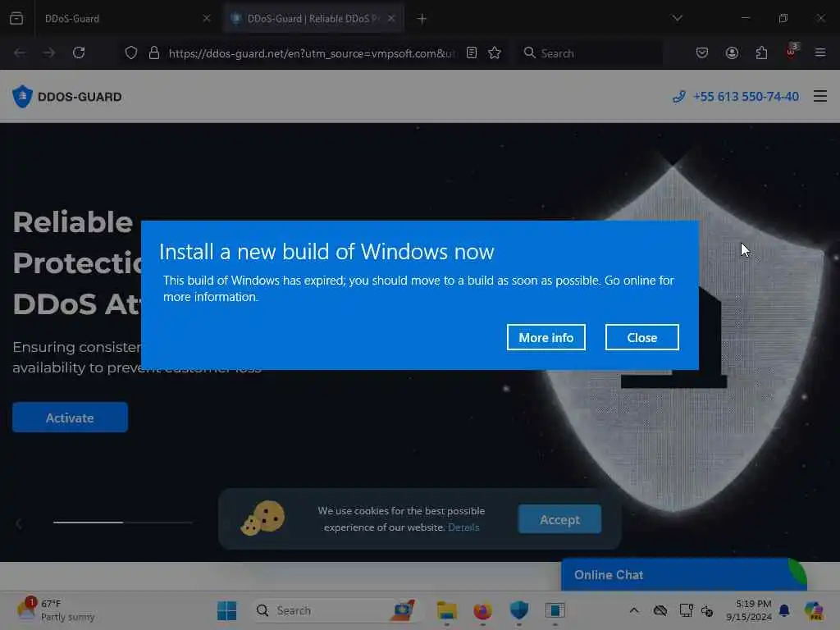The height and width of the screenshot is (630, 840).
Task: Open Save to Pocket icon
Action: pos(702,52)
